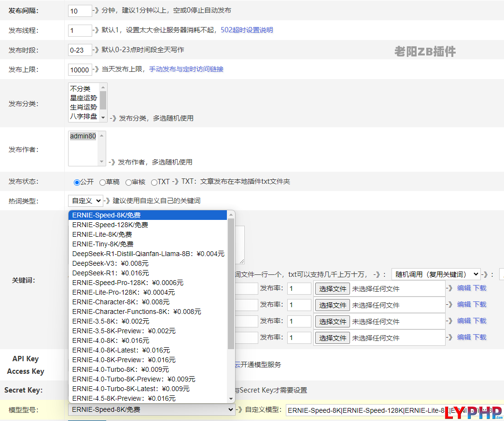The image size is (504, 421).
Task: Select ERNIE-Character-Functions-8K option
Action: click(x=148, y=312)
